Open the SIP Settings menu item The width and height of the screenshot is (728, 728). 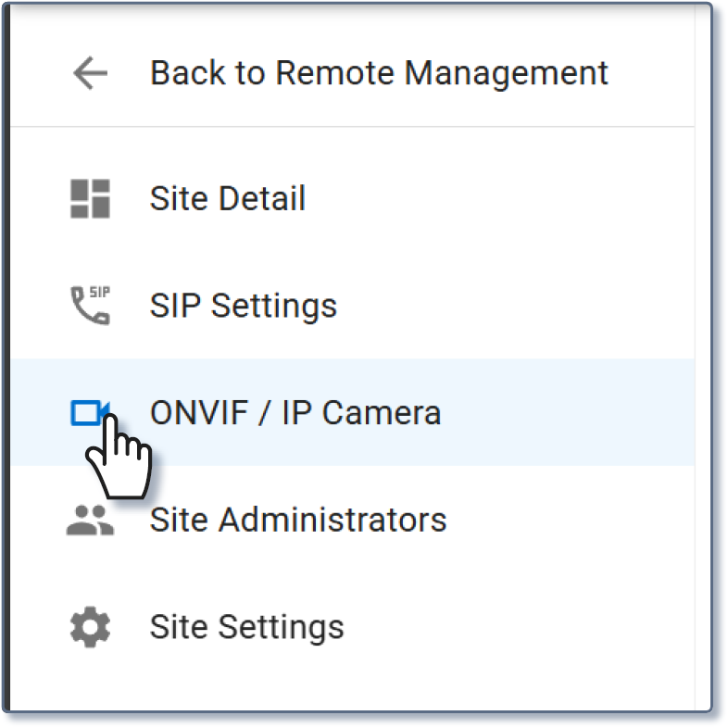(243, 306)
